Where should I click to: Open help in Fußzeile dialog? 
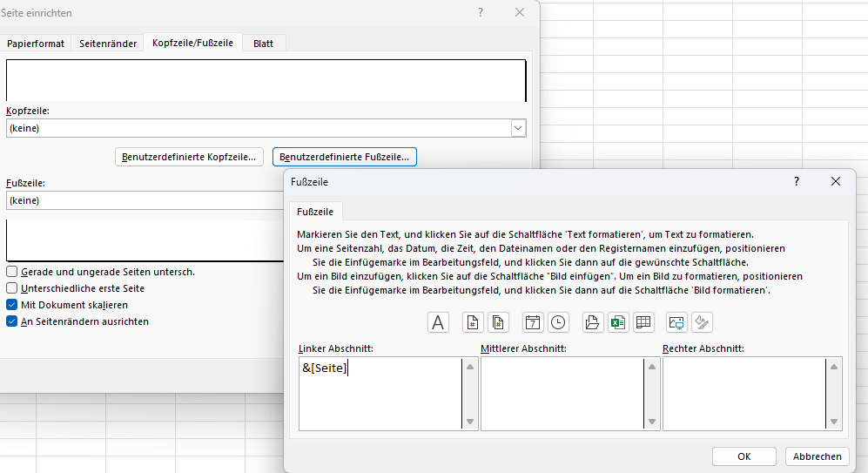796,182
